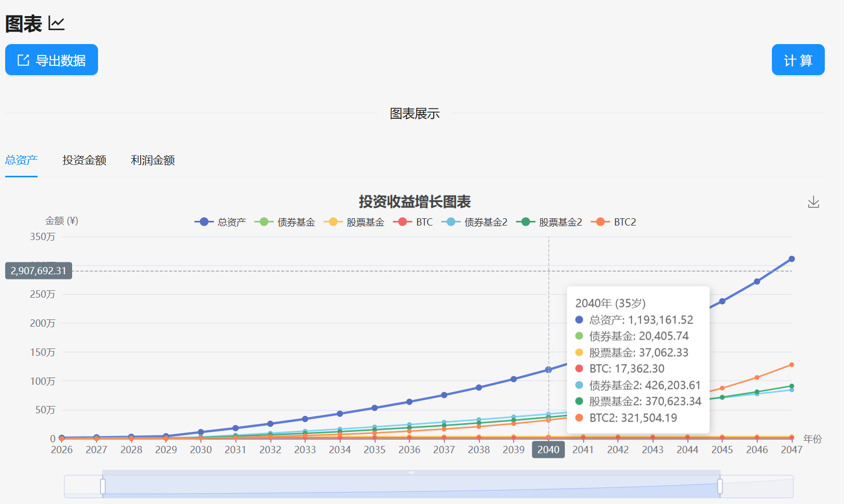This screenshot has width=844, height=504.
Task: Click the 总资产 data point for 2047
Action: (792, 259)
